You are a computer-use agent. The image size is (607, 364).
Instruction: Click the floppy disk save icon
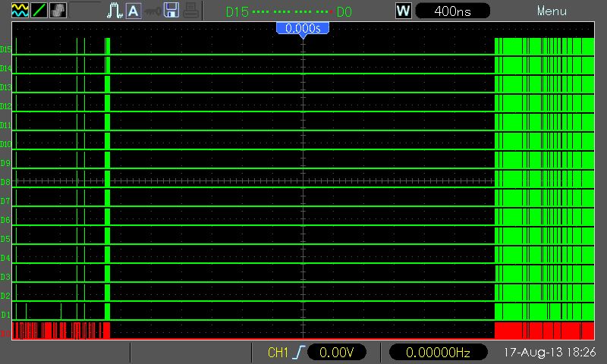171,11
